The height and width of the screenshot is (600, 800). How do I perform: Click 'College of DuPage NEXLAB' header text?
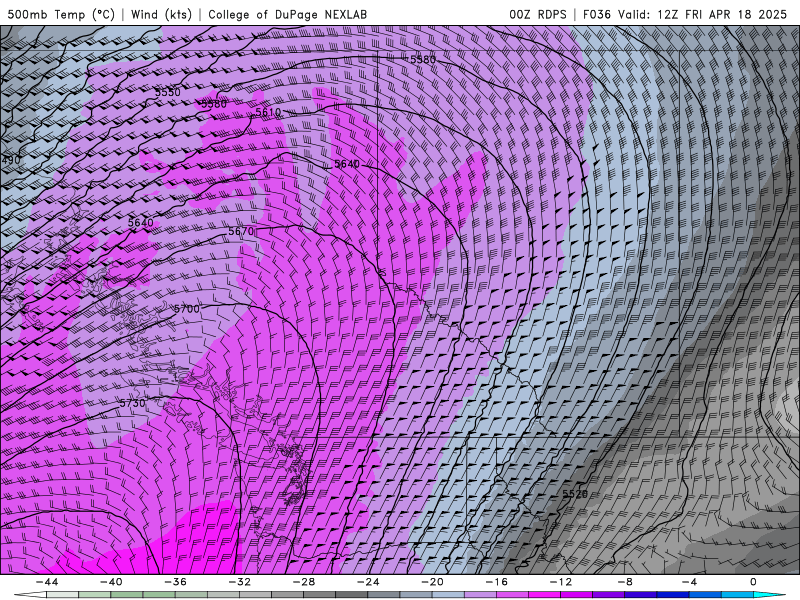click(287, 14)
